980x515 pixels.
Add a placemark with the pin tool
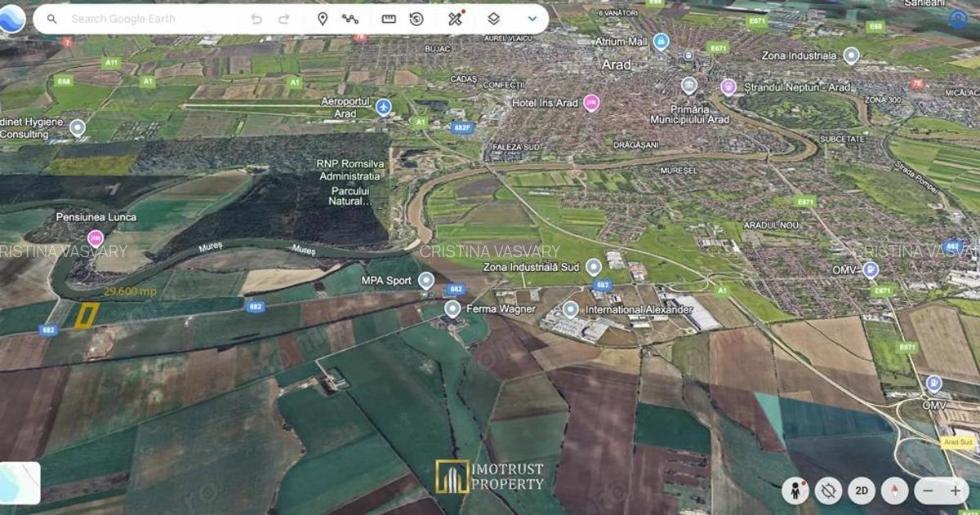[x=323, y=19]
